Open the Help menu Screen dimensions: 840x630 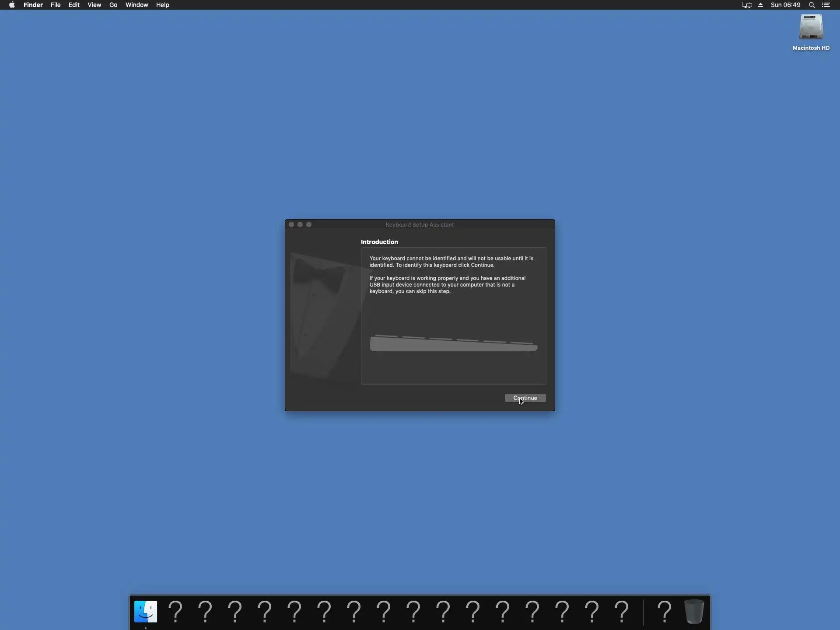point(162,5)
